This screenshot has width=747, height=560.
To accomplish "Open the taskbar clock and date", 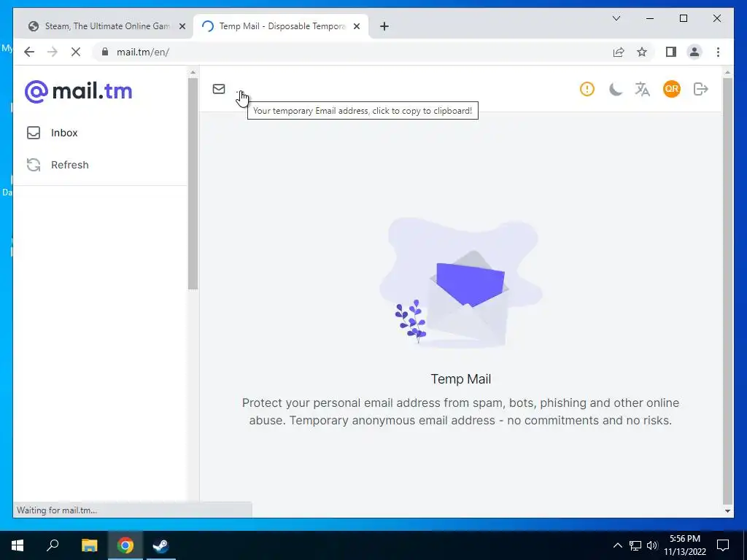I will point(685,545).
